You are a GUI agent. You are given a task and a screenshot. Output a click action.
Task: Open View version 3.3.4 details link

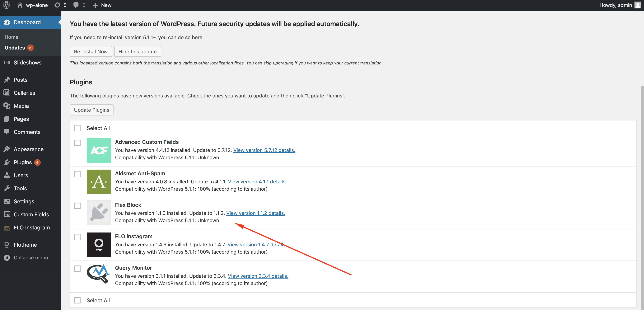point(258,276)
